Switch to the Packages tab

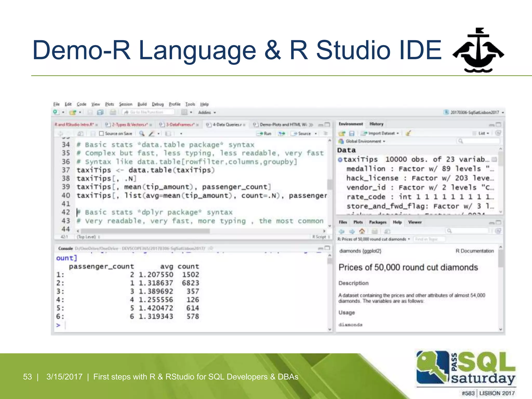click(x=378, y=222)
